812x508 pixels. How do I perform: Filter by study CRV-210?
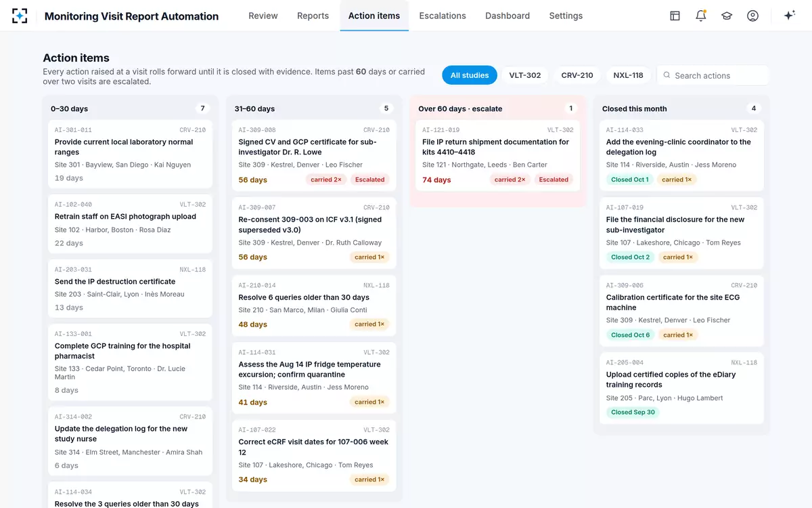[577, 75]
